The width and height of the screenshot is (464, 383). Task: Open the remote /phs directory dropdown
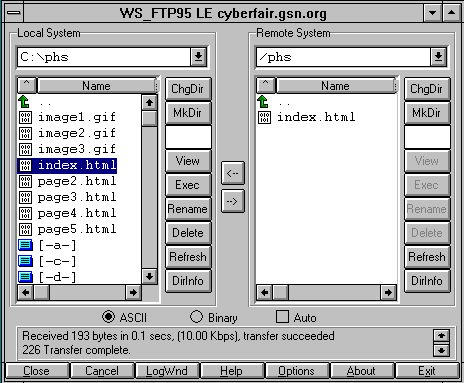438,57
